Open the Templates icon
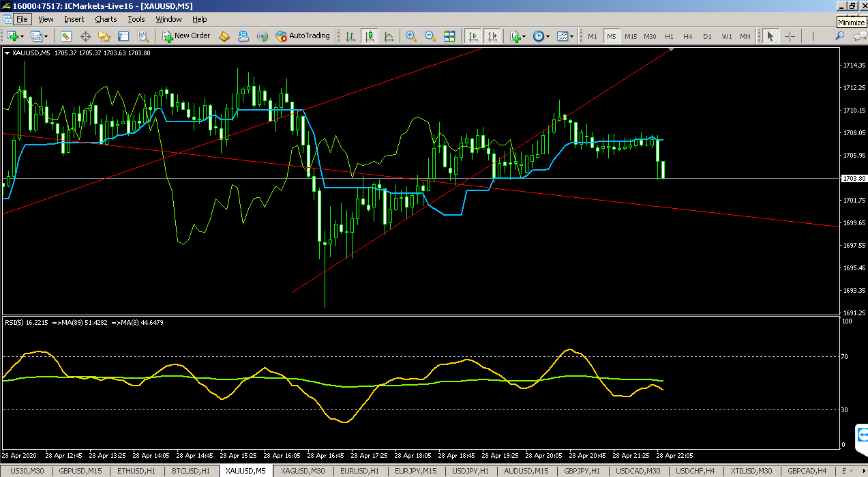This screenshot has width=868, height=477. 561,36
